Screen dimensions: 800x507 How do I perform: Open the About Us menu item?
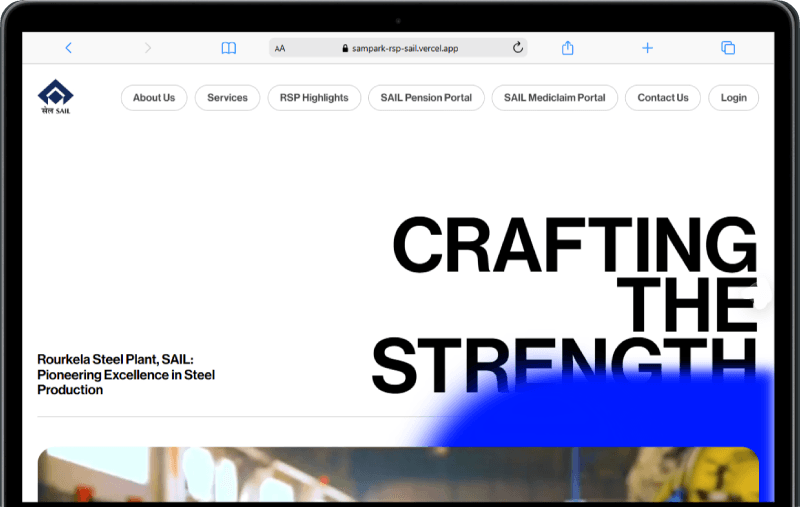pyautogui.click(x=154, y=98)
